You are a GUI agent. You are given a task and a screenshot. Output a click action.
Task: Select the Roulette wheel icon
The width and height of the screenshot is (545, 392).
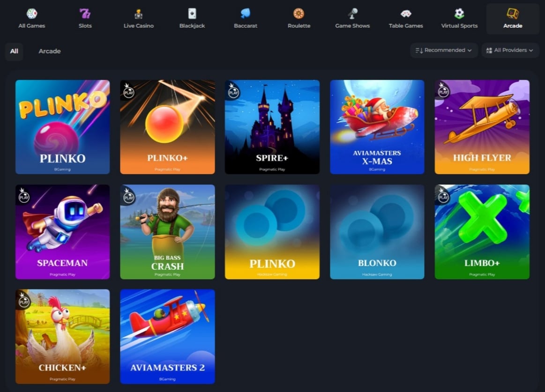(x=299, y=14)
